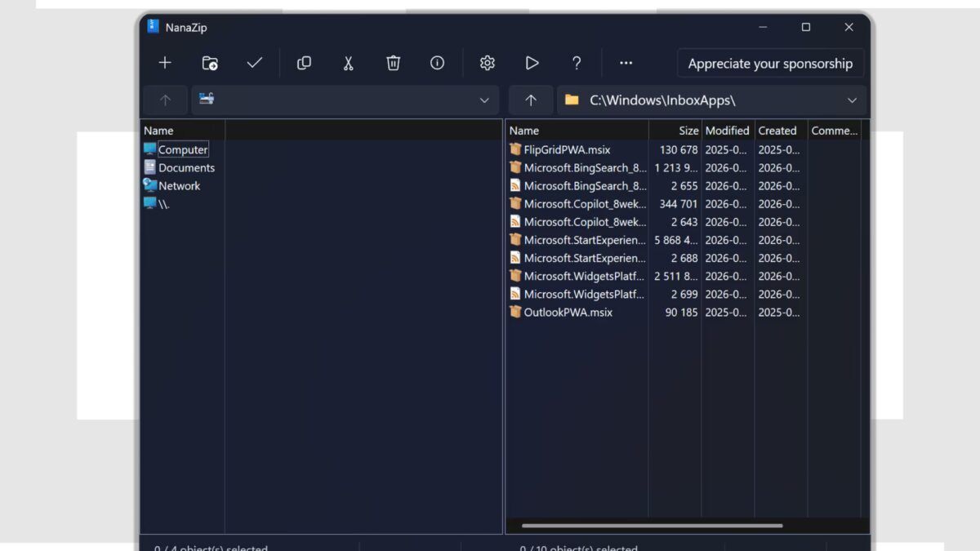Click the right pane up-folder arrow
The image size is (980, 551).
[x=531, y=100]
